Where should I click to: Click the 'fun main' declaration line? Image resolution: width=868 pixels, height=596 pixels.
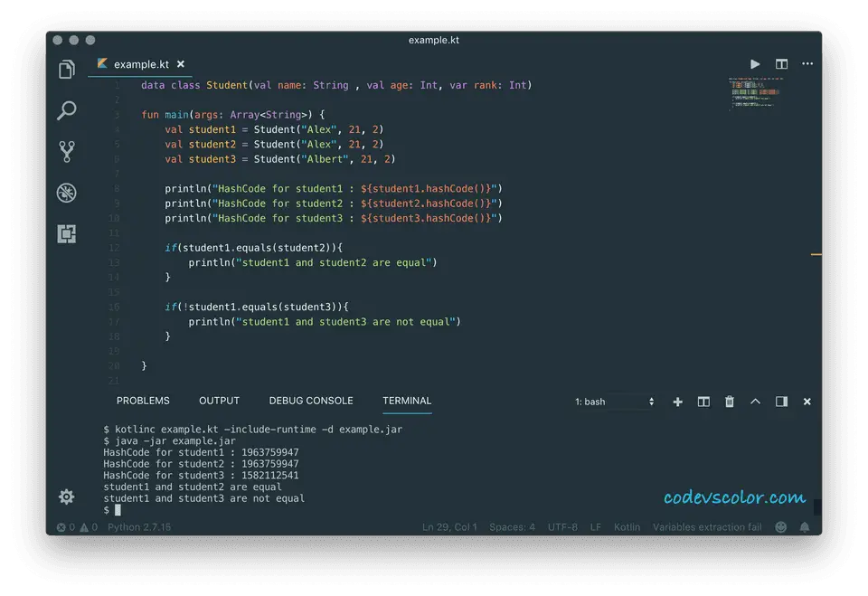click(233, 115)
